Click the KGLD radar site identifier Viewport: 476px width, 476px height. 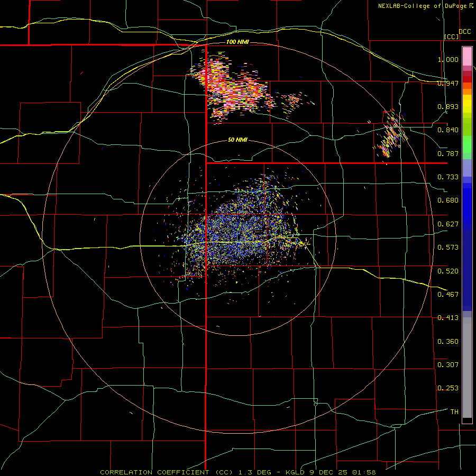pyautogui.click(x=296, y=472)
